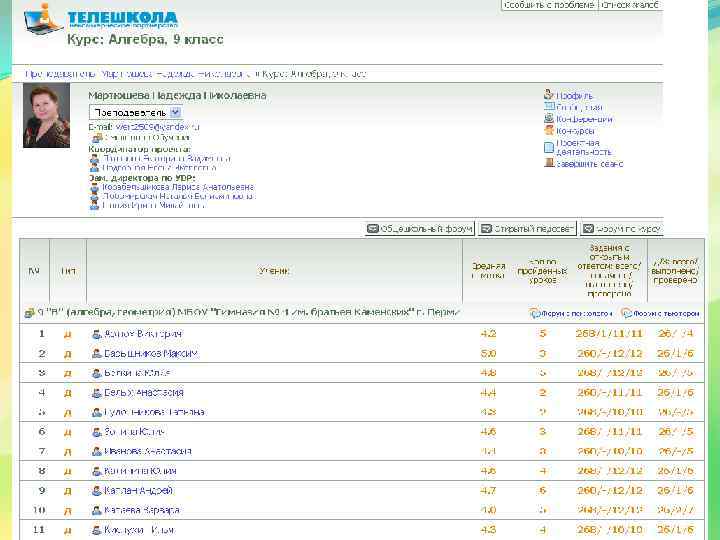Click the user icon beside Катаева Варвара

(96, 510)
